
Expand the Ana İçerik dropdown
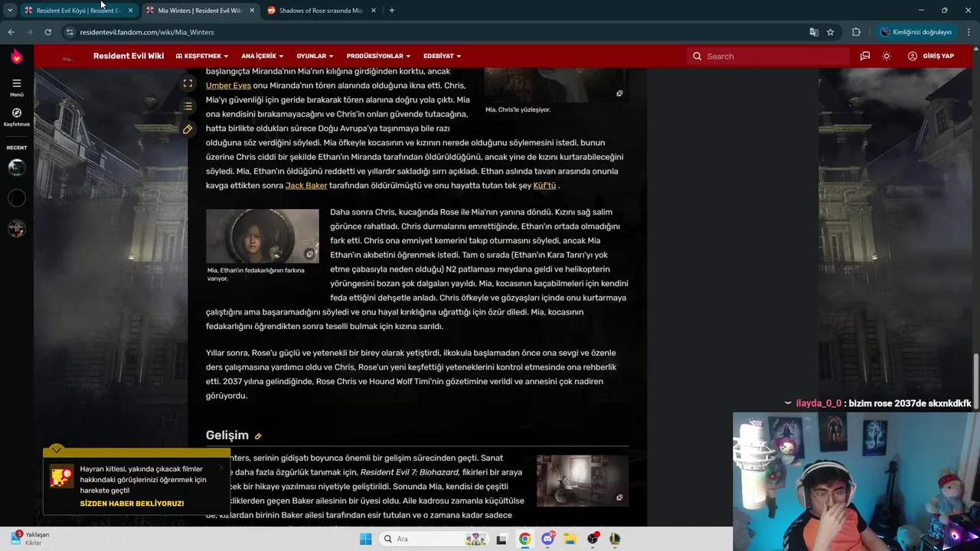263,56
